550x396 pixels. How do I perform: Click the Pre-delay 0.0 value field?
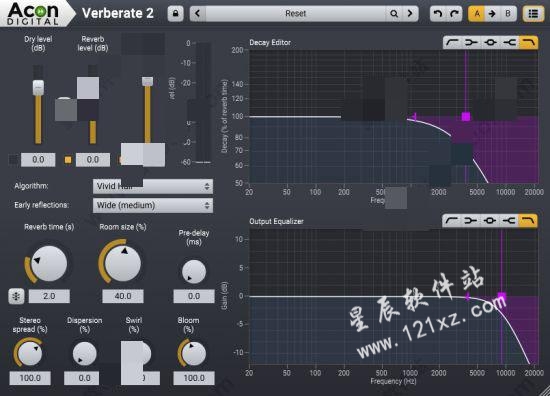194,296
